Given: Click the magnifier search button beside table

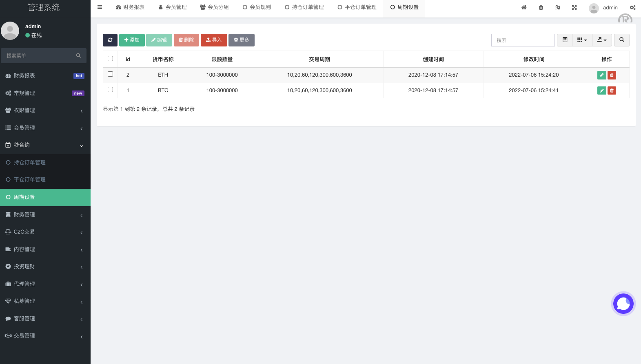Looking at the screenshot, I should point(621,40).
